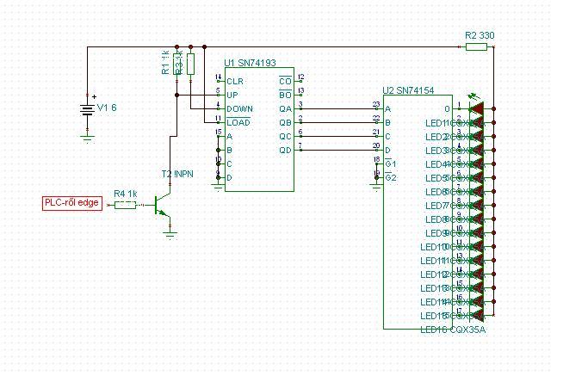
Task: Select the R4 1k resistor
Action: (x=125, y=205)
